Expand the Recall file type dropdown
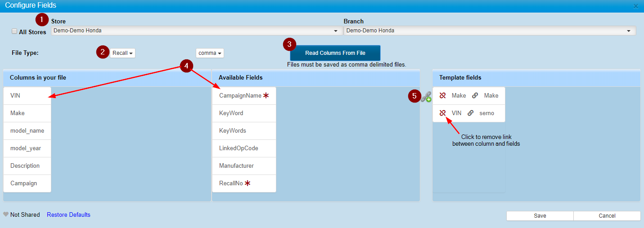 122,53
